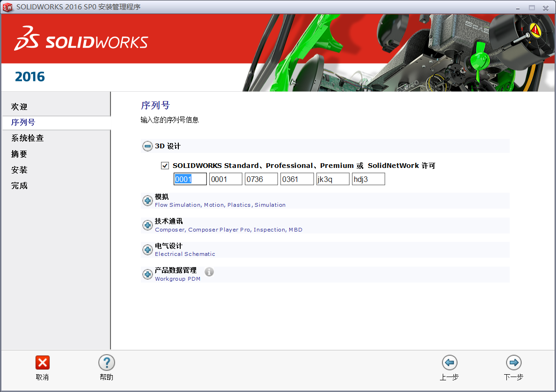Viewport: 556px width, 392px height.
Task: Click the SOLIDWORKS app icon in title bar
Action: coord(7,7)
